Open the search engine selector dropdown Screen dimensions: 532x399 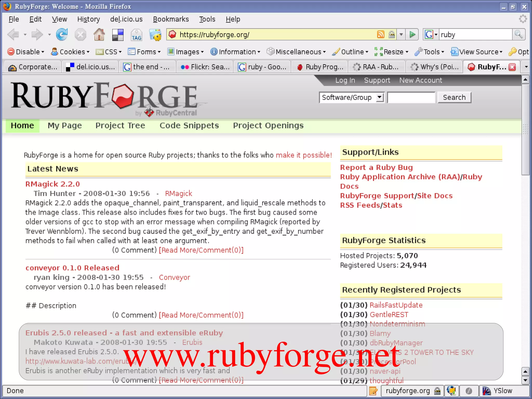(431, 34)
